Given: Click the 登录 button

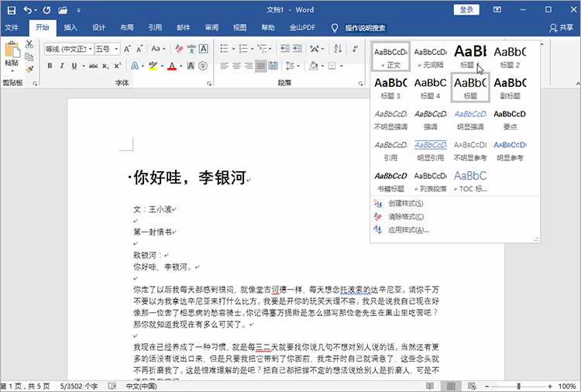Looking at the screenshot, I should (x=466, y=9).
